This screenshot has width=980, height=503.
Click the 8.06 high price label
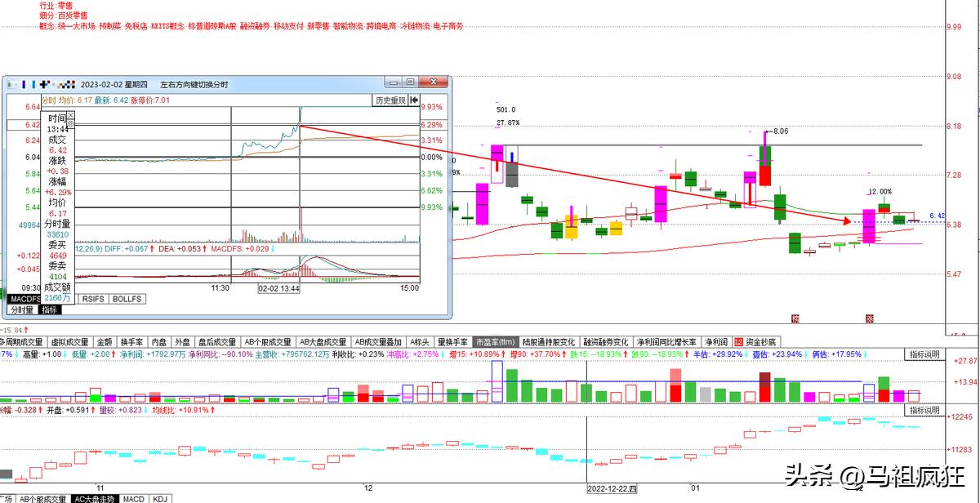(782, 131)
